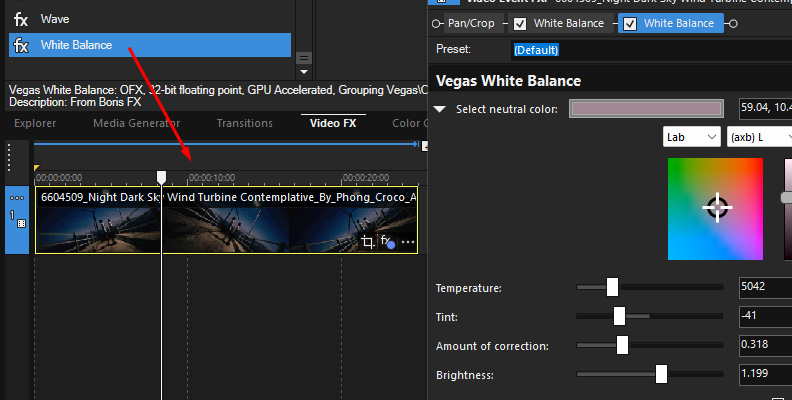Image resolution: width=792 pixels, height=400 pixels.
Task: Click the Amount of correction slider handle
Action: [622, 345]
